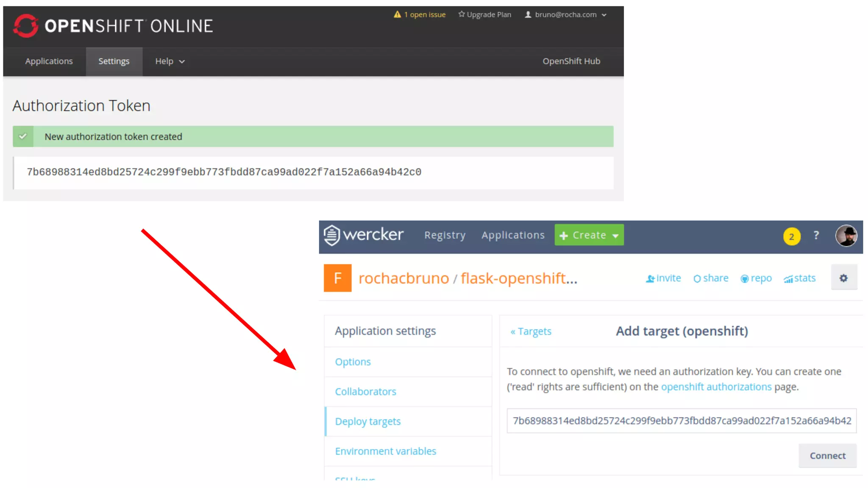Open the Deploy targets settings section
This screenshot has height=488, width=868.
click(367, 421)
